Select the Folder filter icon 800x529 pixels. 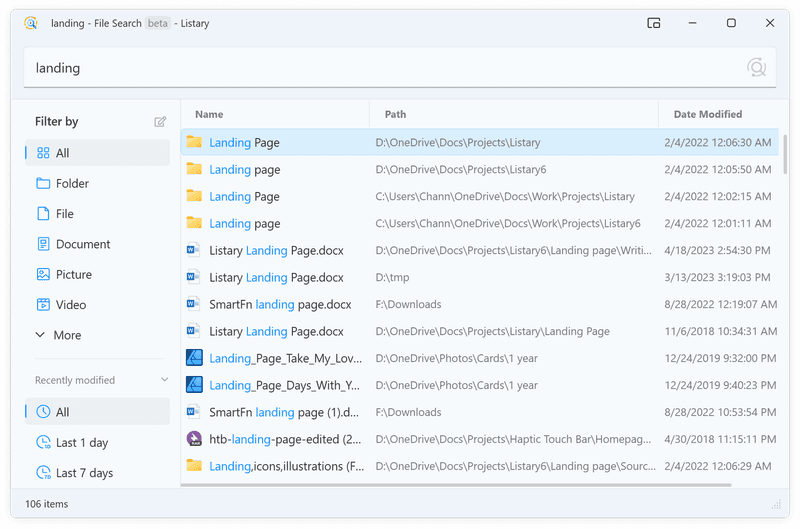pyautogui.click(x=43, y=183)
